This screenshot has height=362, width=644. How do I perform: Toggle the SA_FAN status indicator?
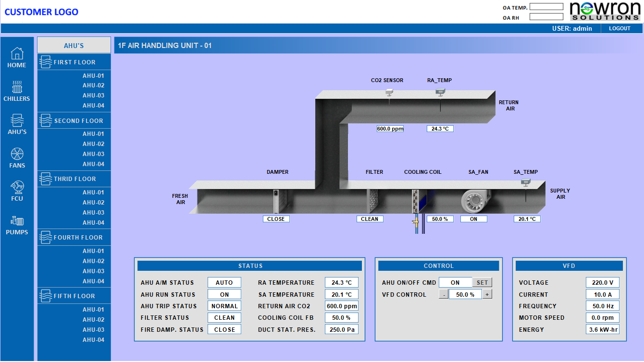coord(473,218)
